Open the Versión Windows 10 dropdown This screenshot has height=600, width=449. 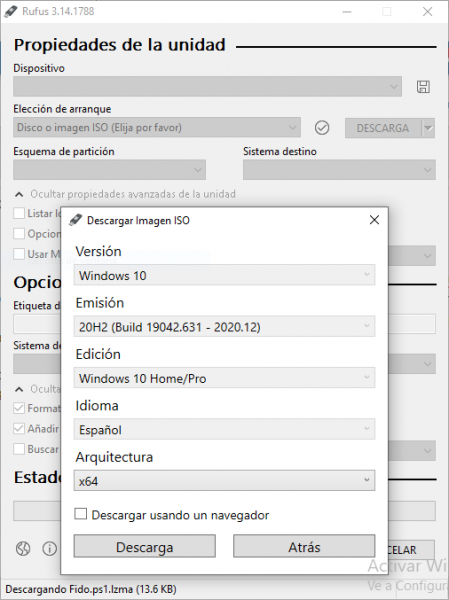pyautogui.click(x=224, y=275)
